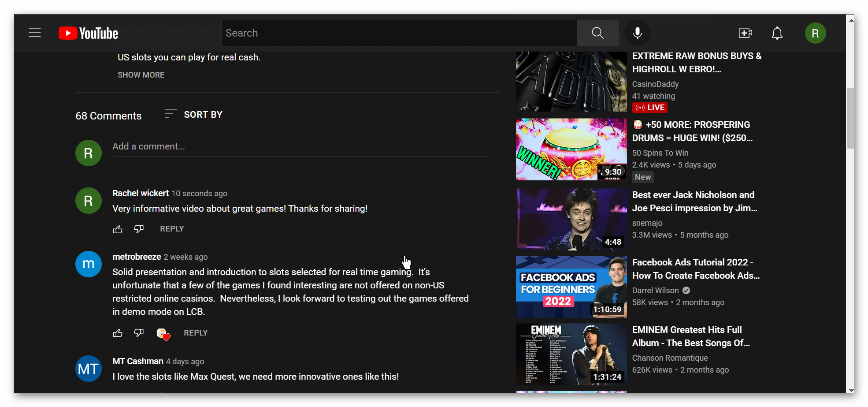Dislike Rachel wickert's comment
The width and height of the screenshot is (868, 407).
(139, 229)
